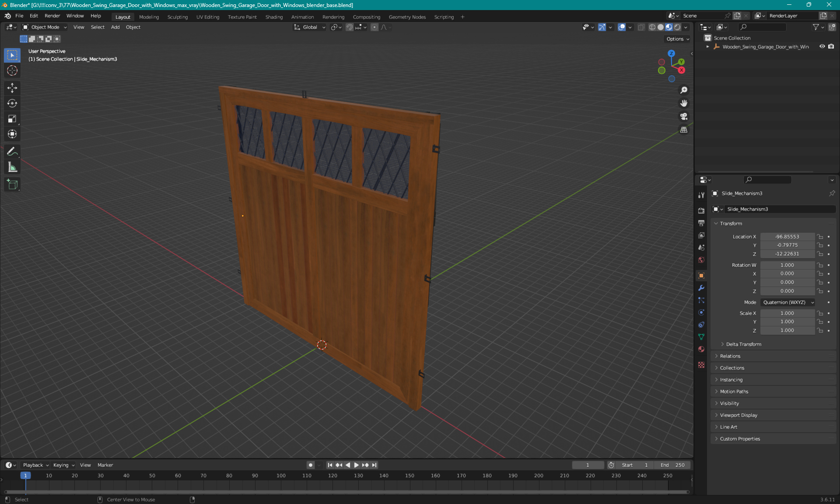Open the viewport Options dropdown

[678, 39]
